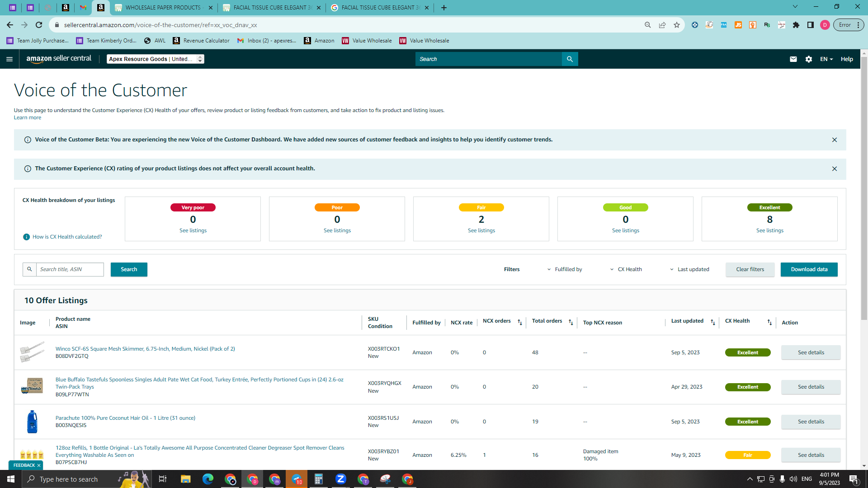Viewport: 868px width, 488px height.
Task: Open Windows Start menu
Action: (11, 479)
